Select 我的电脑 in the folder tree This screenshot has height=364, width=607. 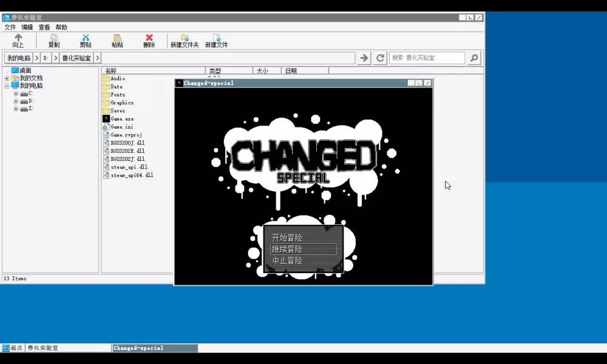point(27,86)
